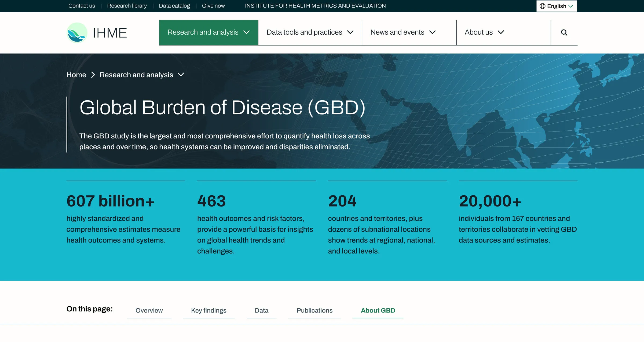Click the GBD study description paragraph

(225, 141)
